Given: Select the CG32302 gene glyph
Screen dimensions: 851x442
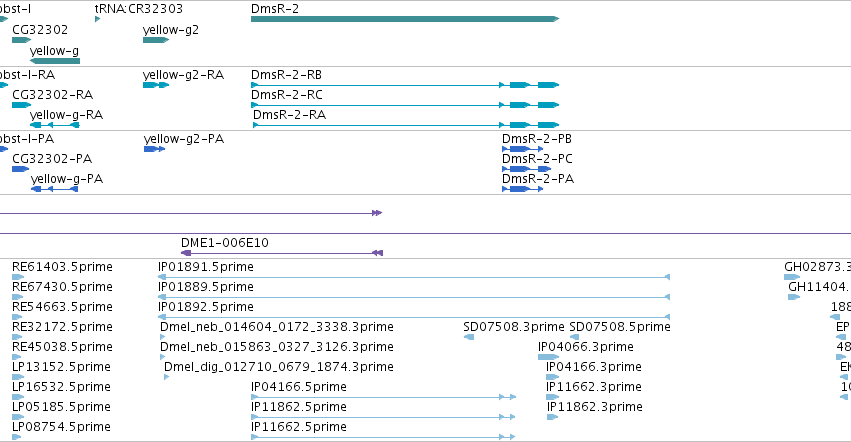Looking at the screenshot, I should pyautogui.click(x=22, y=40).
